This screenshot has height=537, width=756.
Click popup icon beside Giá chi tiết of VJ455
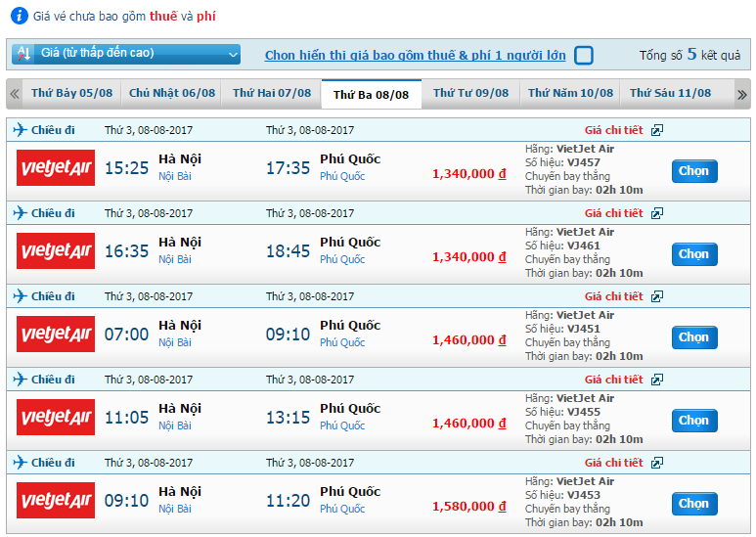pyautogui.click(x=657, y=380)
